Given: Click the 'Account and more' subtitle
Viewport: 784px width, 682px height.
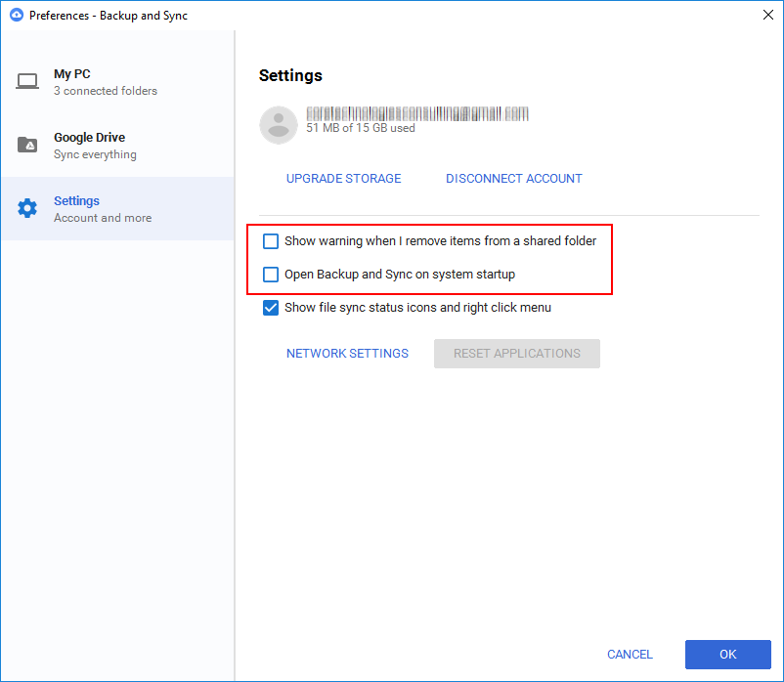Looking at the screenshot, I should (x=103, y=218).
